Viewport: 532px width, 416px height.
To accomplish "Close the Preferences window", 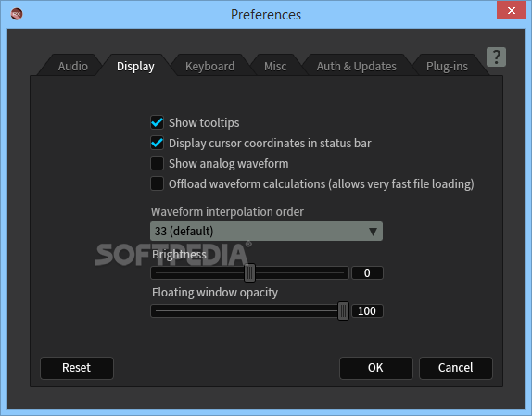I will (x=511, y=10).
